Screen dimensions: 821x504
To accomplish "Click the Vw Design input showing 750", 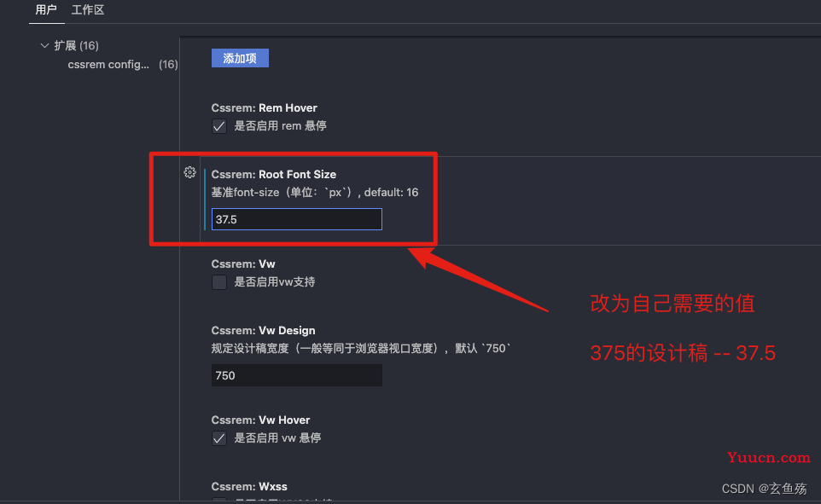I will click(297, 375).
